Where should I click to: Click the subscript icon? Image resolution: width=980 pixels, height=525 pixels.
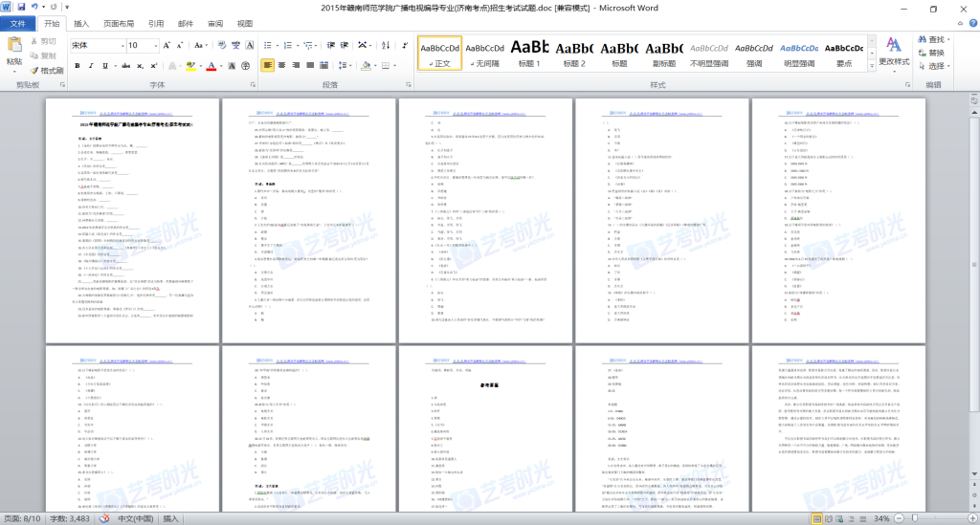[139, 66]
